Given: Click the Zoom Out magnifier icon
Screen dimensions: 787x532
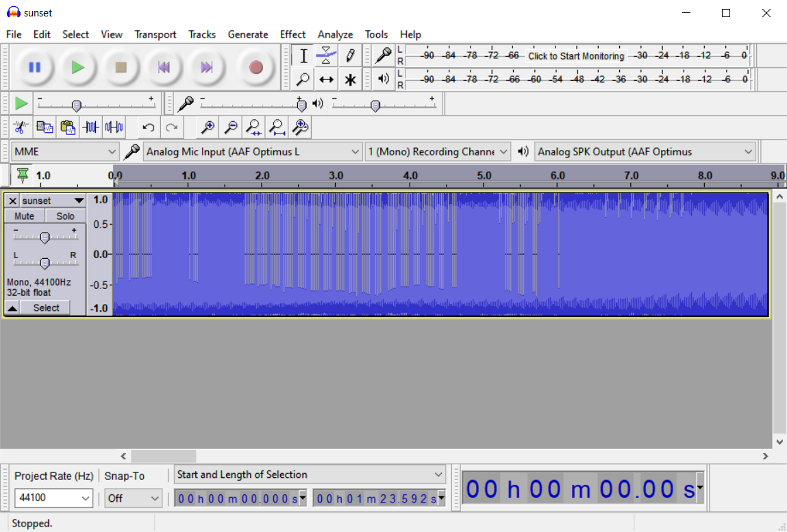Looking at the screenshot, I should pyautogui.click(x=230, y=127).
